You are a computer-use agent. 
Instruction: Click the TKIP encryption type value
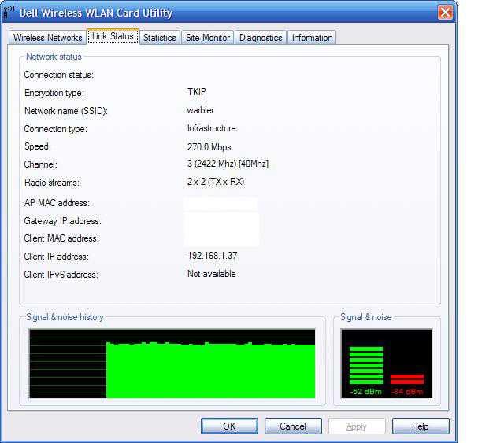tap(196, 92)
